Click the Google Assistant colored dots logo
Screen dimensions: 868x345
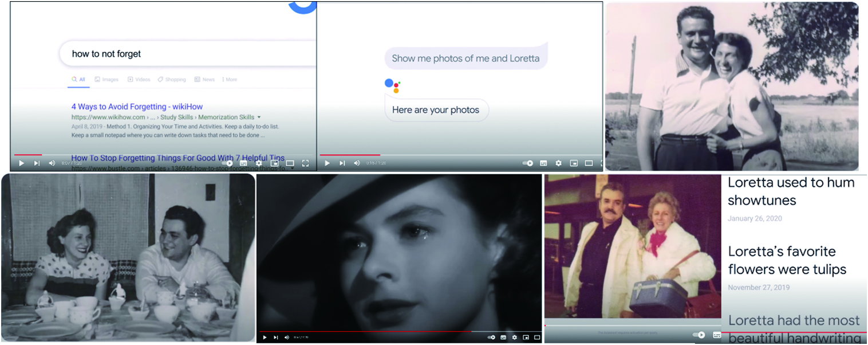(392, 85)
